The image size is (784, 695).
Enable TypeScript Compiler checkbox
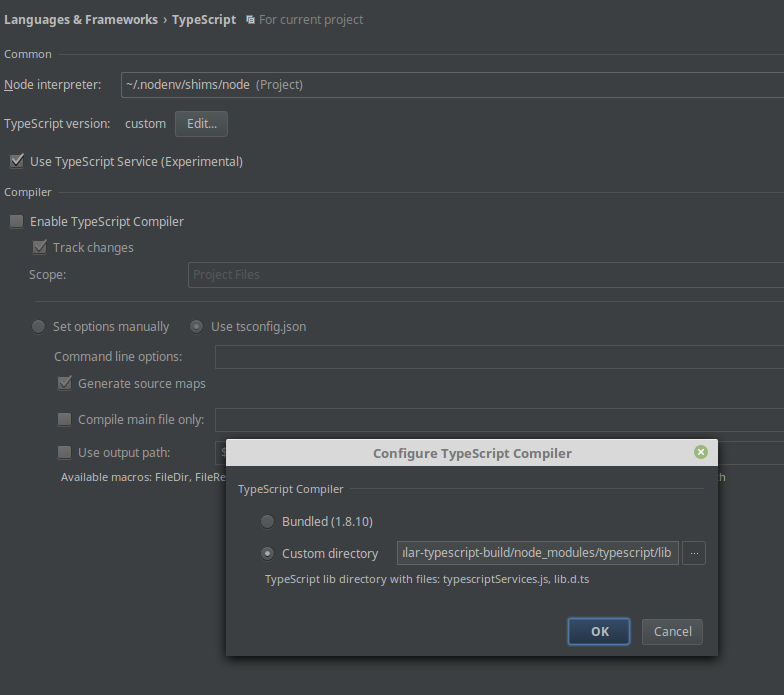16,221
